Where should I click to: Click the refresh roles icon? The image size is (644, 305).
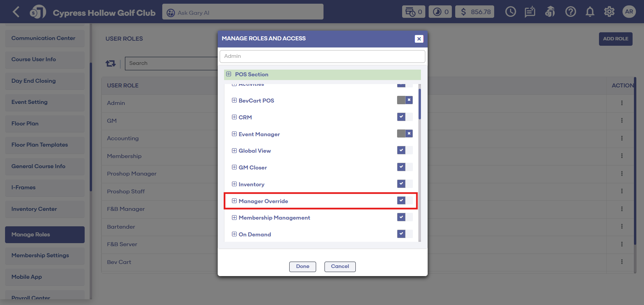pos(111,63)
